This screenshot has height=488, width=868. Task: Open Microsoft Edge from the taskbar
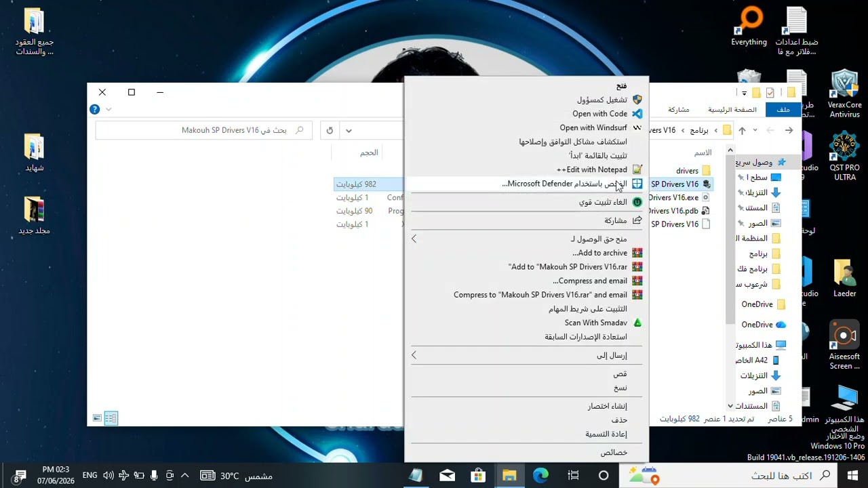(540, 475)
